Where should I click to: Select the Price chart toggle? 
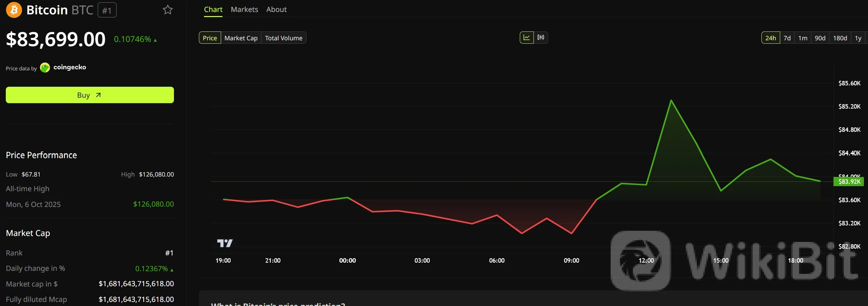pyautogui.click(x=210, y=38)
